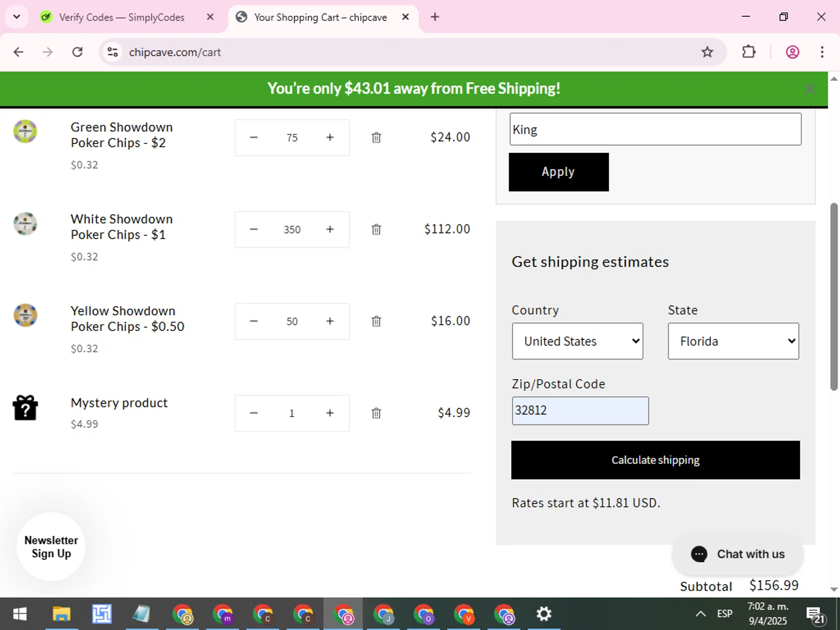Open a new browser tab
840x630 pixels.
tap(435, 17)
